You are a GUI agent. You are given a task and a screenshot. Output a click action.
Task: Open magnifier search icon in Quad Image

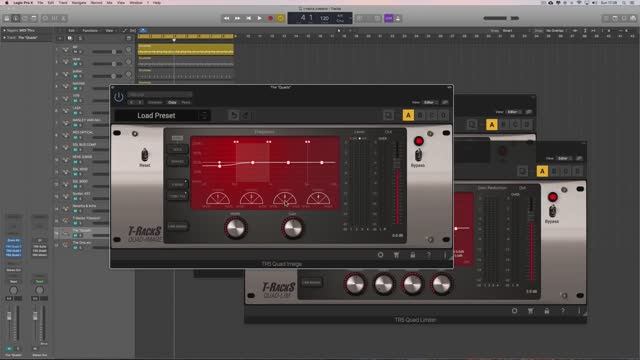click(388, 116)
